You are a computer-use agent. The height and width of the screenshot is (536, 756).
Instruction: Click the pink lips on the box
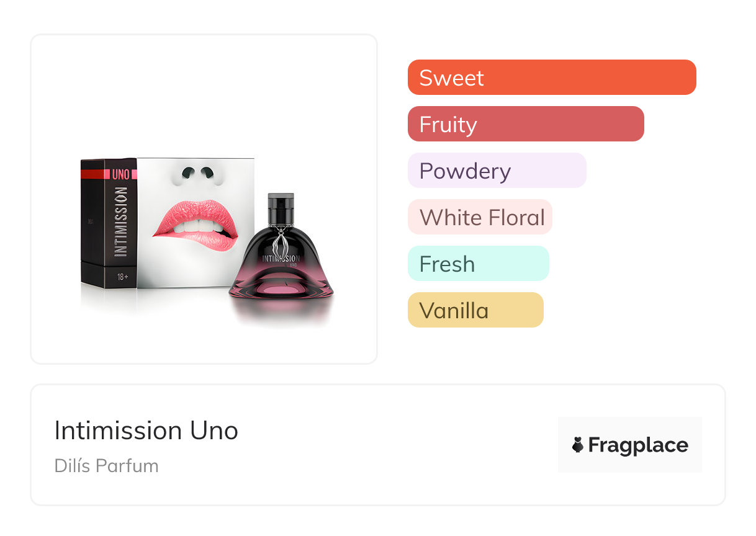tap(194, 226)
